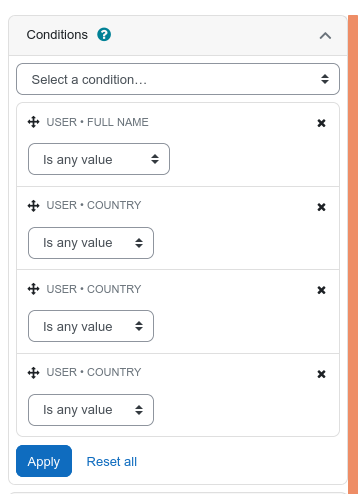Remove the last User Country condition

click(321, 374)
